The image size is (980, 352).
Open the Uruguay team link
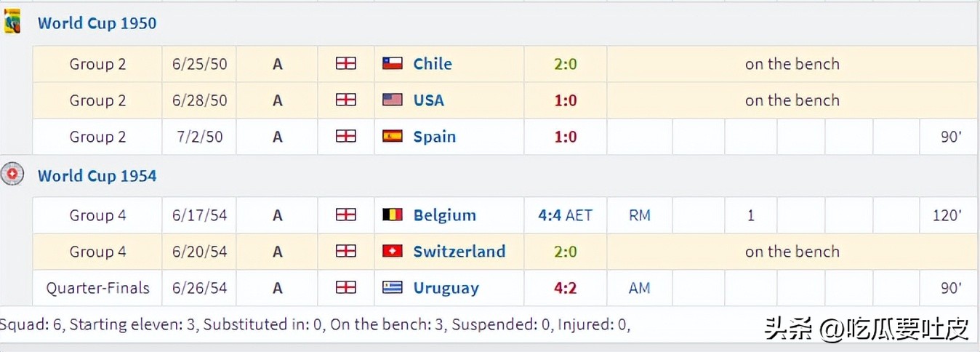(x=446, y=288)
